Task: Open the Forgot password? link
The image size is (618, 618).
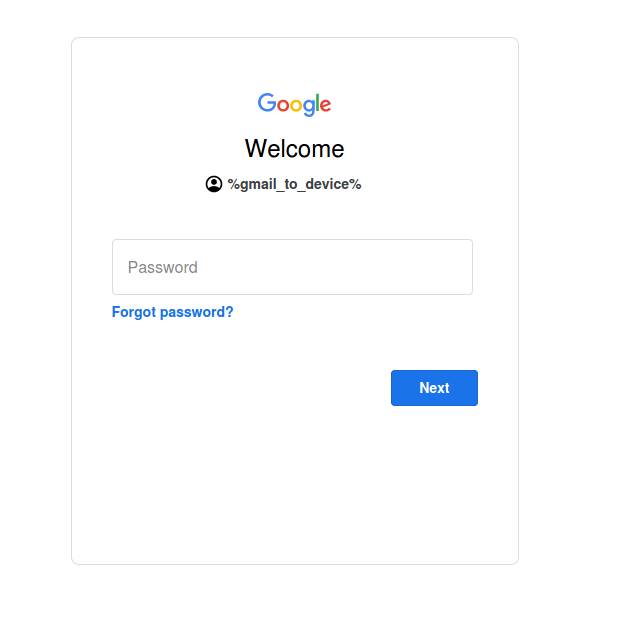Action: [x=173, y=312]
